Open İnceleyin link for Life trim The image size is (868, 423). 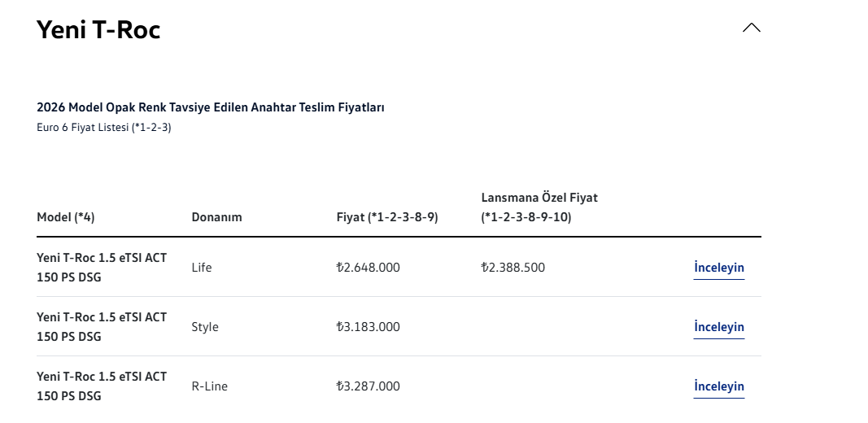click(718, 268)
